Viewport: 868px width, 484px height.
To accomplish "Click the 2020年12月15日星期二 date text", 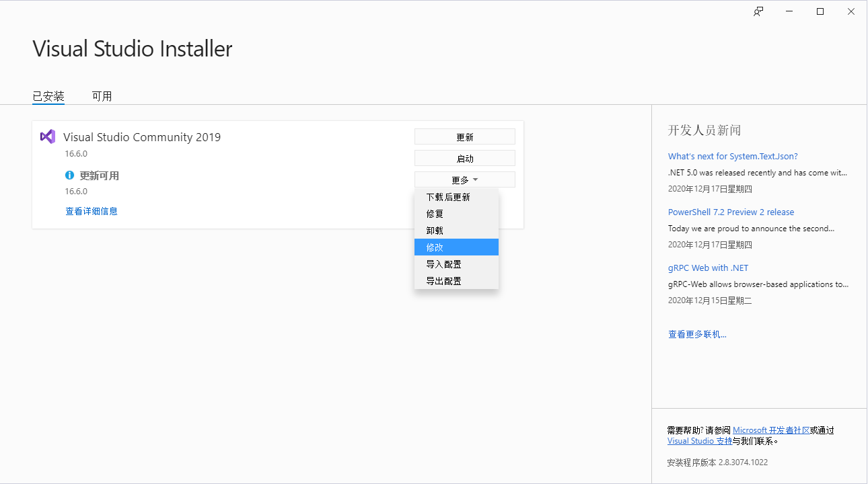I will [x=710, y=300].
